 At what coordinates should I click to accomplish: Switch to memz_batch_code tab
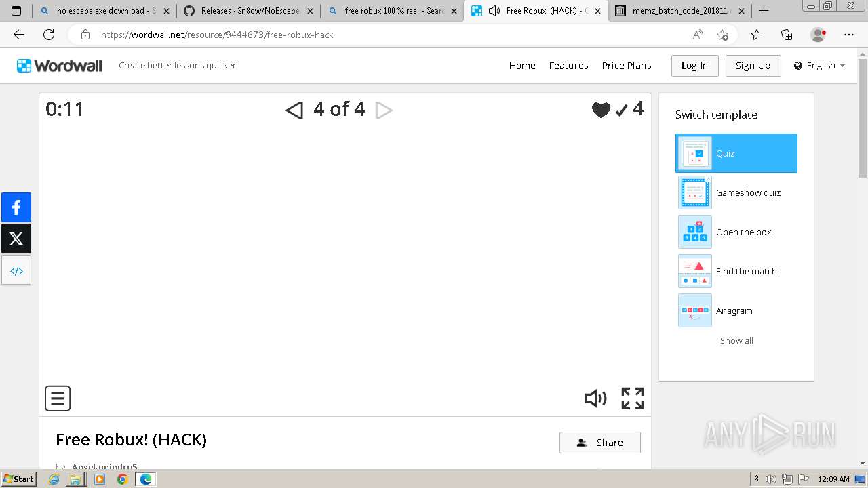pos(679,11)
